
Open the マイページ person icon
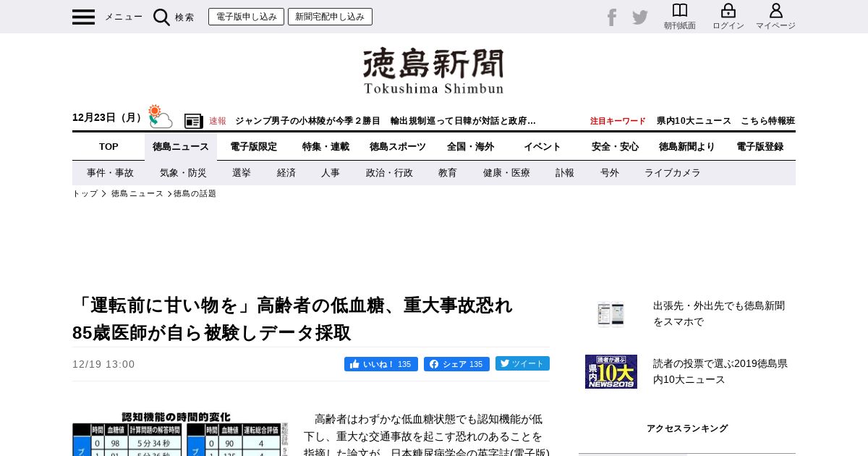click(776, 10)
